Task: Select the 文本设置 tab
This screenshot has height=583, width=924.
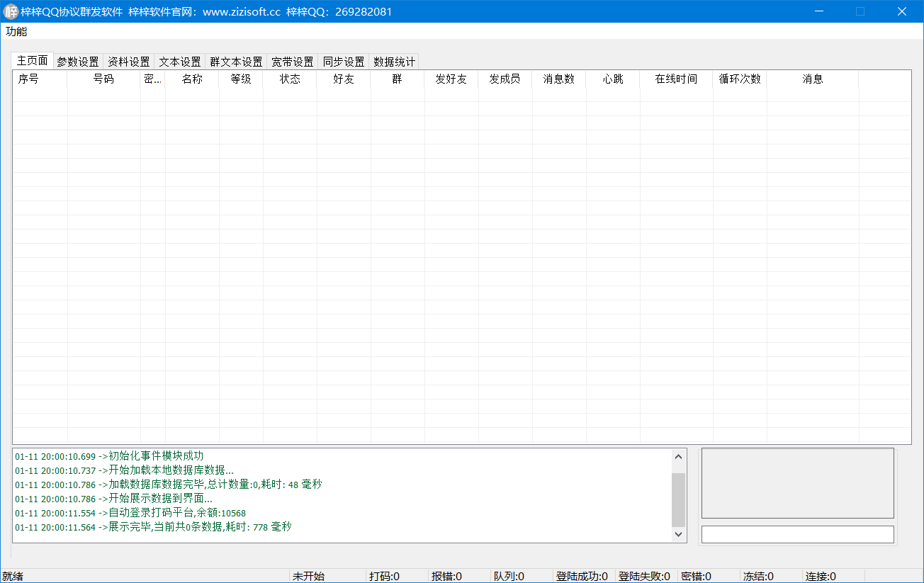Action: coord(180,62)
